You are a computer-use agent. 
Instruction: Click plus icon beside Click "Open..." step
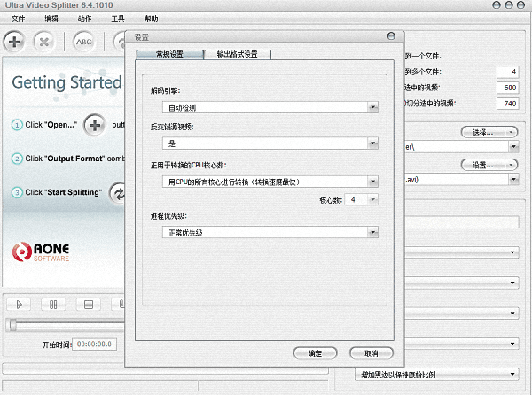click(95, 125)
